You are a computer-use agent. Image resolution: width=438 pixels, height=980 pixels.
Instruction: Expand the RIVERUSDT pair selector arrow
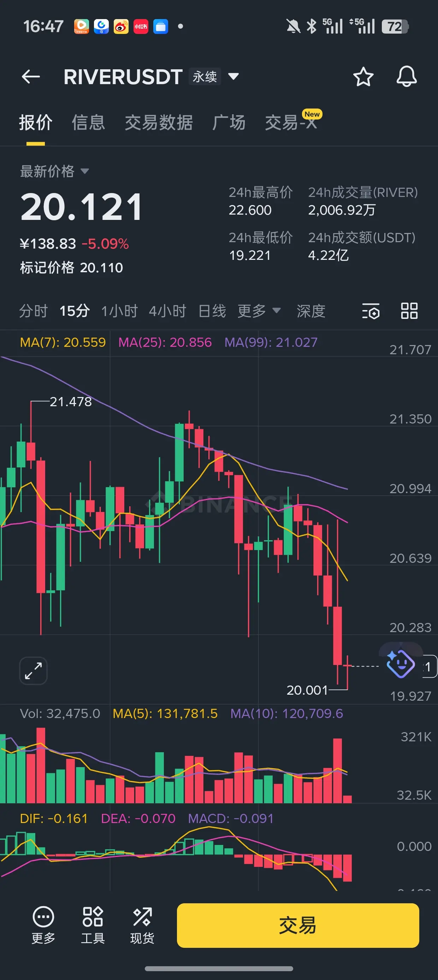pos(233,77)
